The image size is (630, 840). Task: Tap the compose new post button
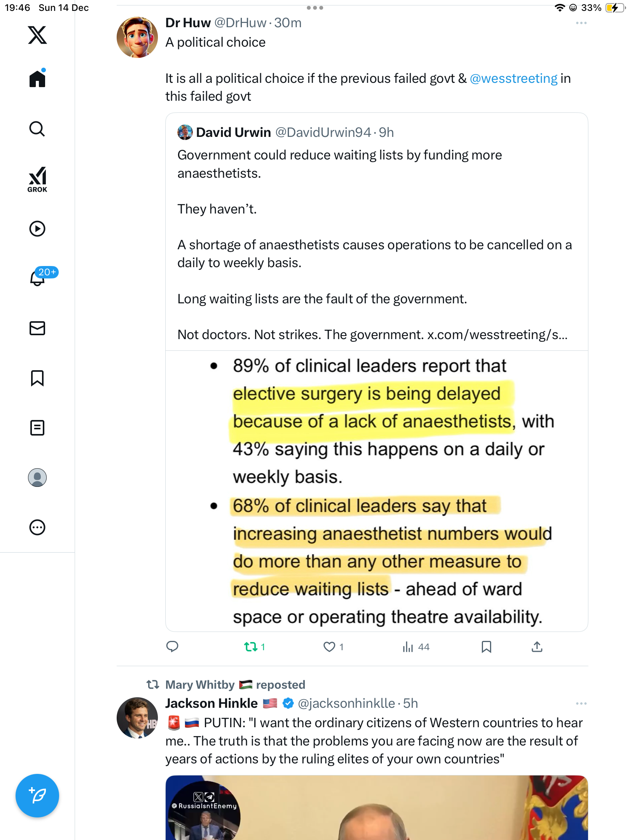pyautogui.click(x=37, y=796)
